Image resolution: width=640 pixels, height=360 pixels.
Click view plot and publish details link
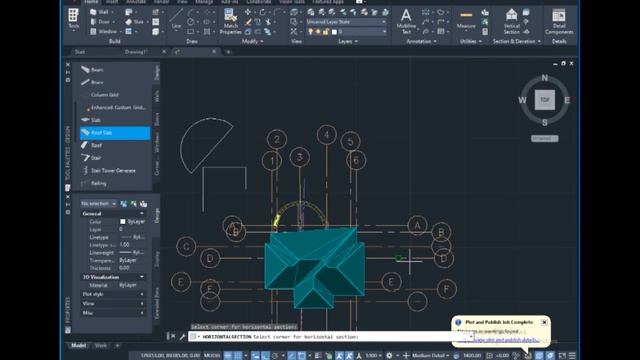(x=506, y=340)
